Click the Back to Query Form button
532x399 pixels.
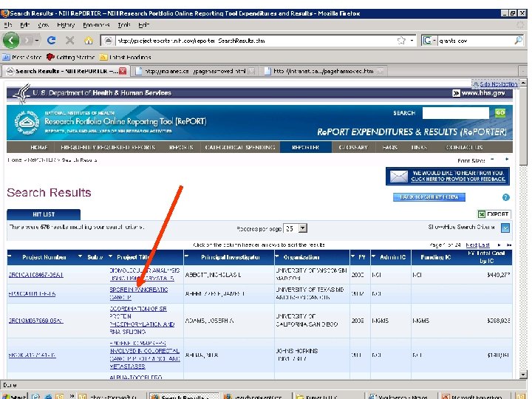[x=429, y=197]
